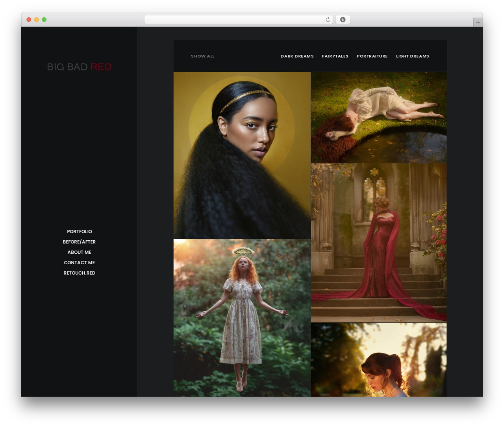Open the Retouch.red link
504x427 pixels.
coord(80,273)
